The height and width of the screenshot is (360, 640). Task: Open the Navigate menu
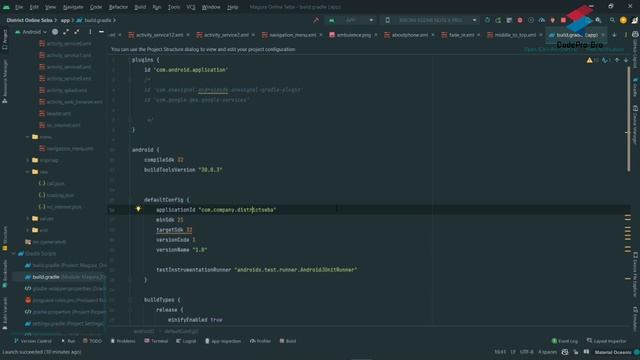(x=73, y=7)
